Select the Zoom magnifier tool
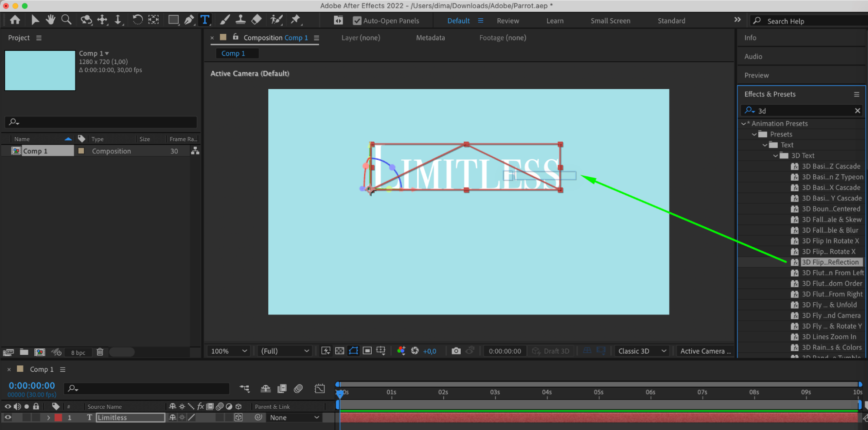The height and width of the screenshot is (430, 868). point(66,20)
